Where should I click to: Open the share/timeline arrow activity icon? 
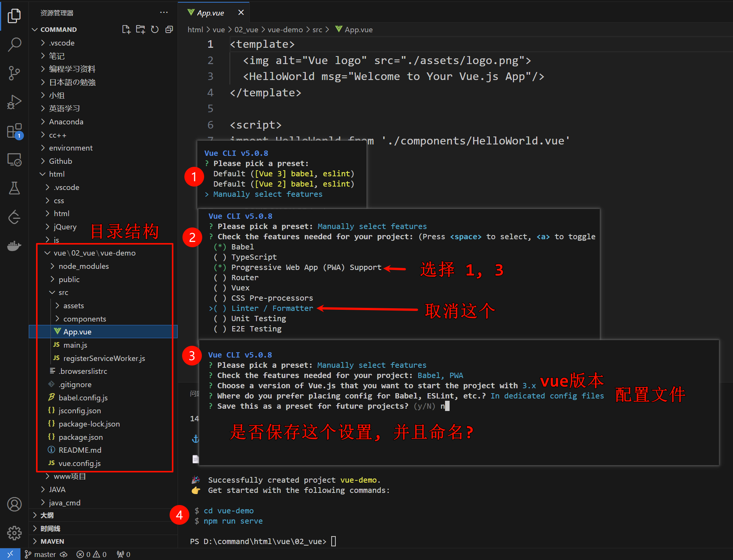tap(14, 217)
